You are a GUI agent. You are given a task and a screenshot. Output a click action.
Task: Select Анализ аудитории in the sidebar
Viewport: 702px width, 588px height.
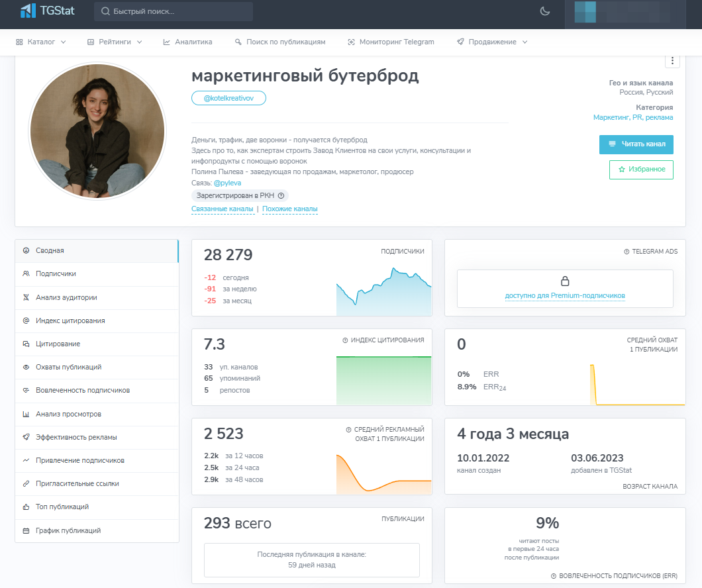click(x=66, y=297)
